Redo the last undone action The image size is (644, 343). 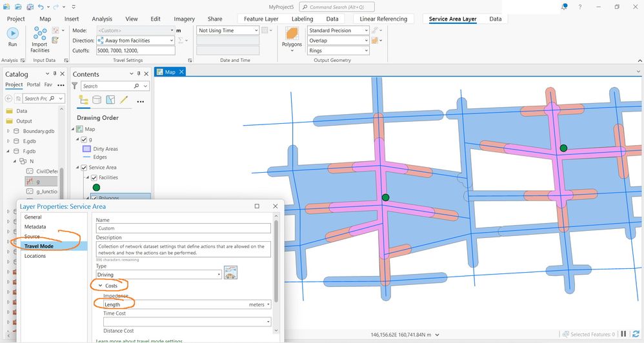[56, 7]
